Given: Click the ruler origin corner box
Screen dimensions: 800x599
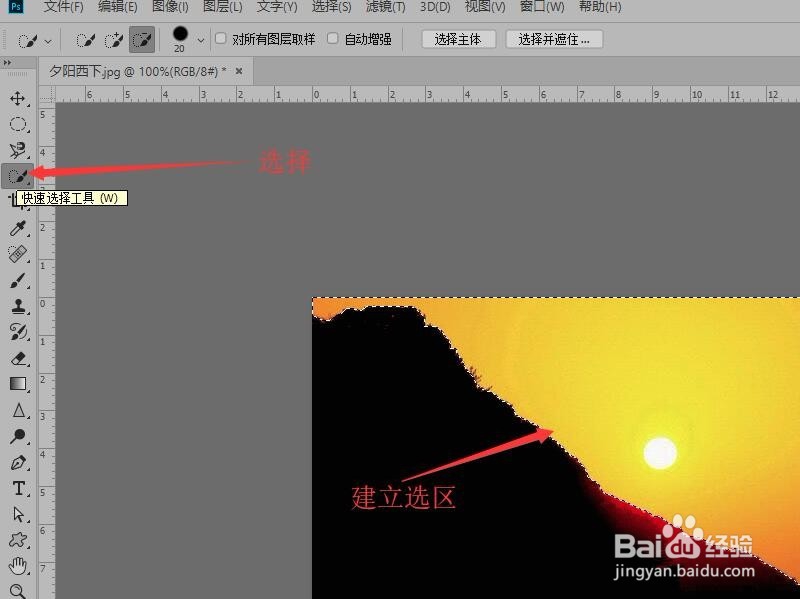Looking at the screenshot, I should [47, 94].
